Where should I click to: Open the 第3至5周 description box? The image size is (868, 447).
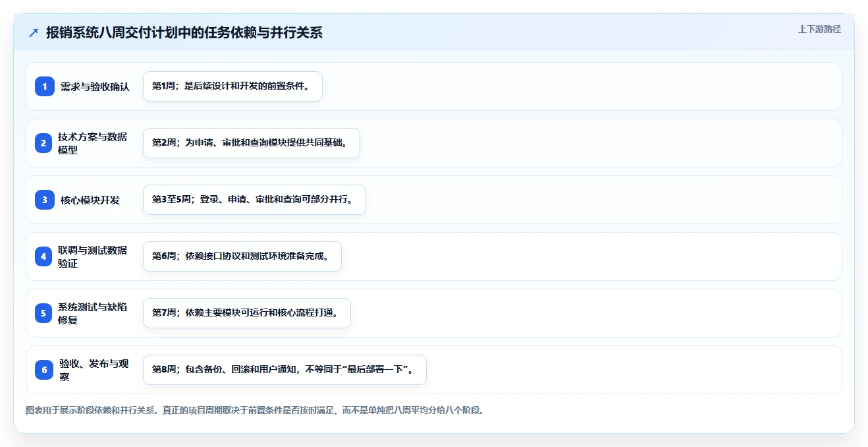(254, 200)
